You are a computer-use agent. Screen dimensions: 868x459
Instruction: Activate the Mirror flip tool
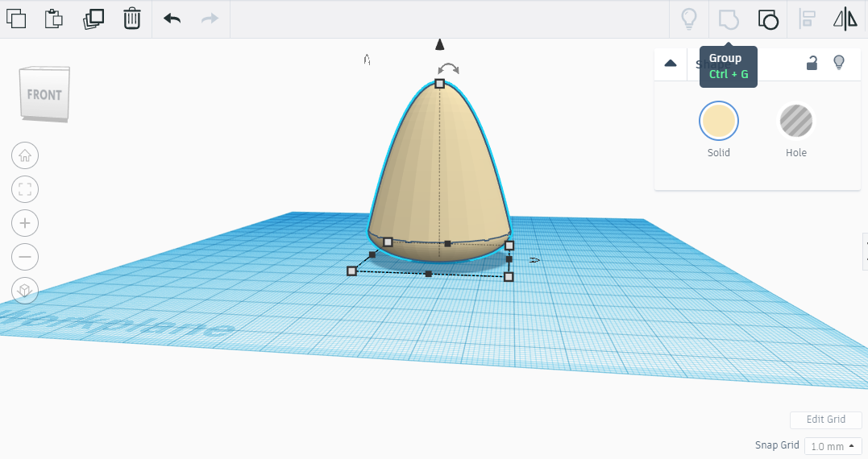pos(845,19)
